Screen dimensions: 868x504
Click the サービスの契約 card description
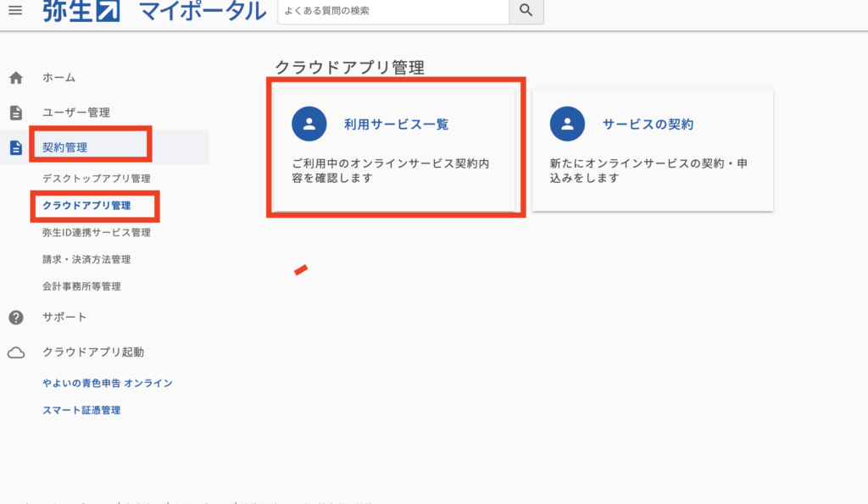[648, 171]
